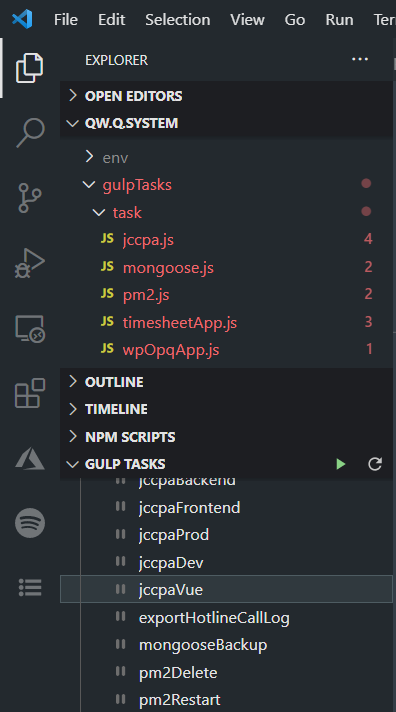Open Explorer more actions ellipsis menu
Screen dimensions: 396x712
[x=360, y=59]
